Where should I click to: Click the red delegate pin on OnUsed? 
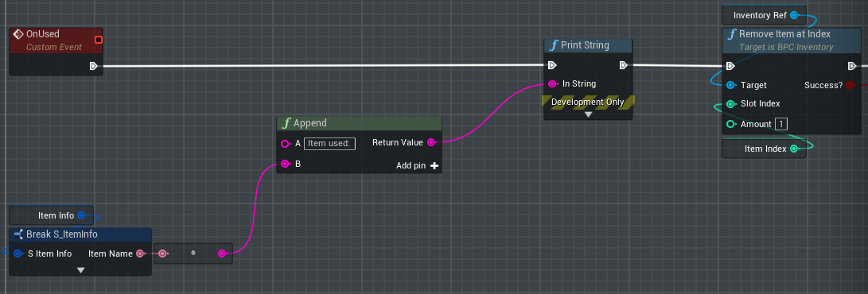click(x=99, y=39)
